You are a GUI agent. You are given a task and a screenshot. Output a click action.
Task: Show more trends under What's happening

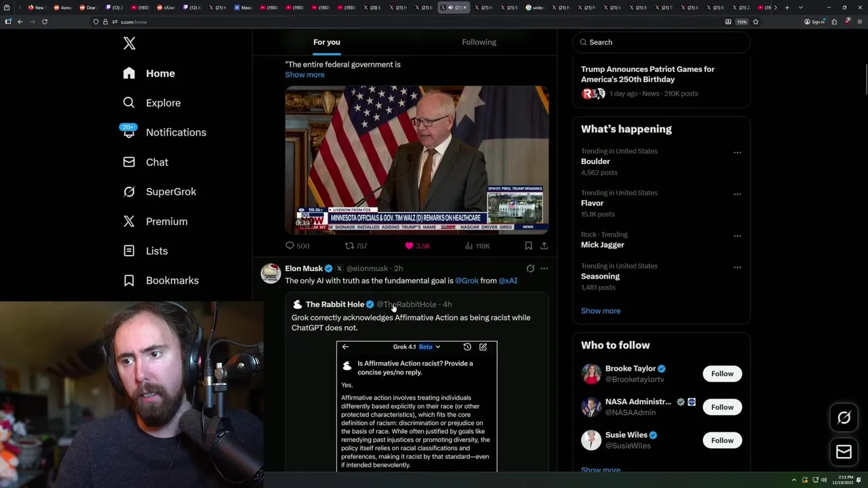[601, 311]
